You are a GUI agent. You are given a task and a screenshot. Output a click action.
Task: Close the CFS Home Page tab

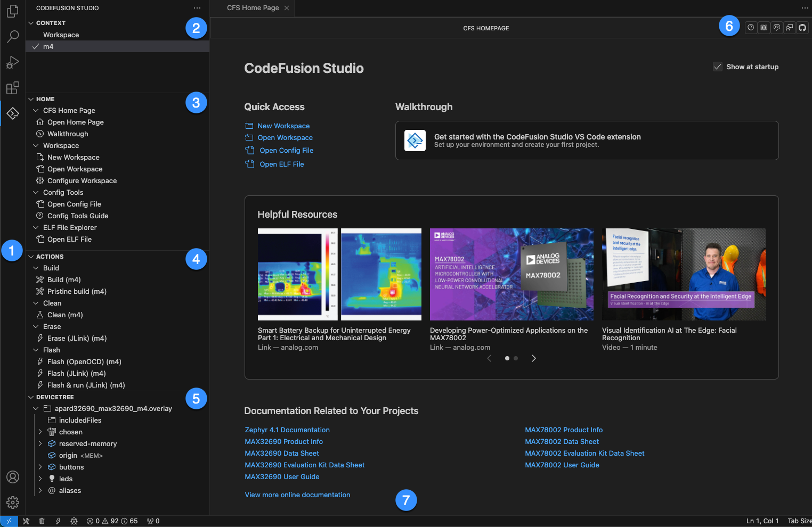[x=287, y=8]
